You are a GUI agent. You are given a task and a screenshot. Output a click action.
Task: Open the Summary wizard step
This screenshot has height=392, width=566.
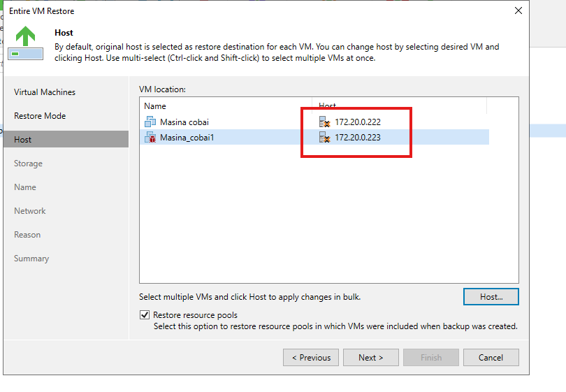coord(31,259)
